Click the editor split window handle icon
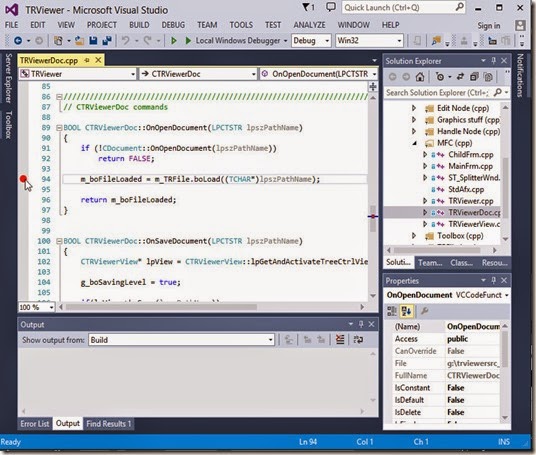 click(373, 86)
